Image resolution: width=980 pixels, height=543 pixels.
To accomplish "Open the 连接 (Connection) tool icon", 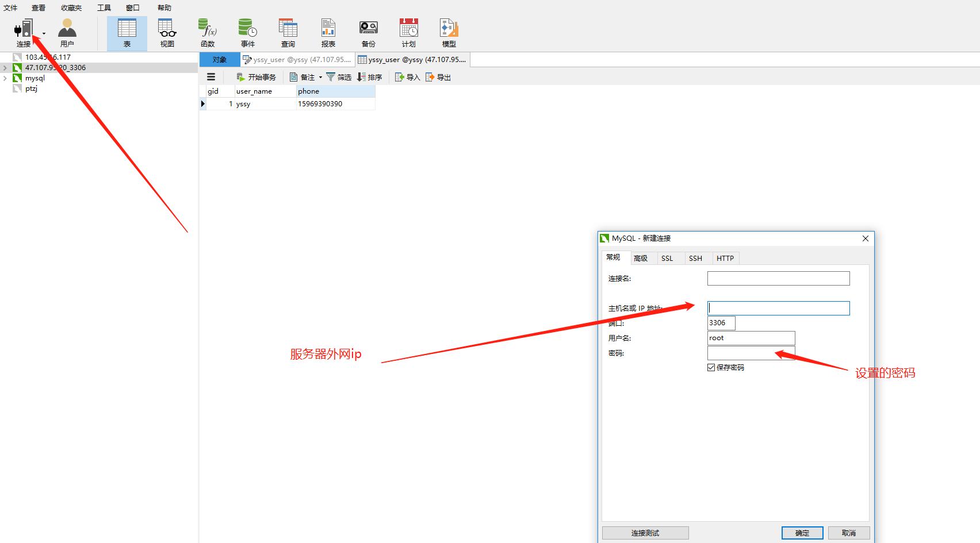I will coord(24,33).
